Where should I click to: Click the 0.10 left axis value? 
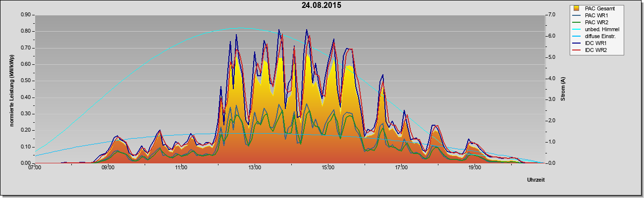pos(26,147)
